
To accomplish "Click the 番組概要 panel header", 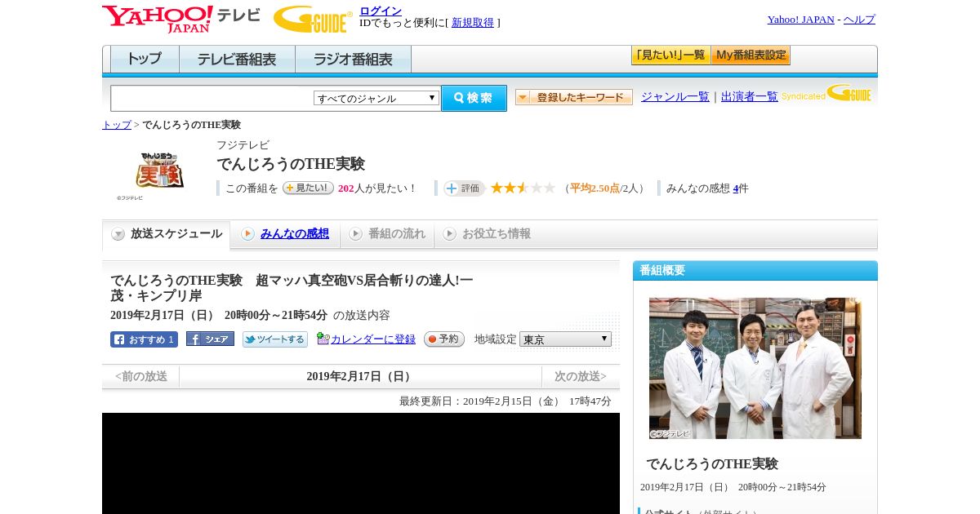I will [x=755, y=271].
